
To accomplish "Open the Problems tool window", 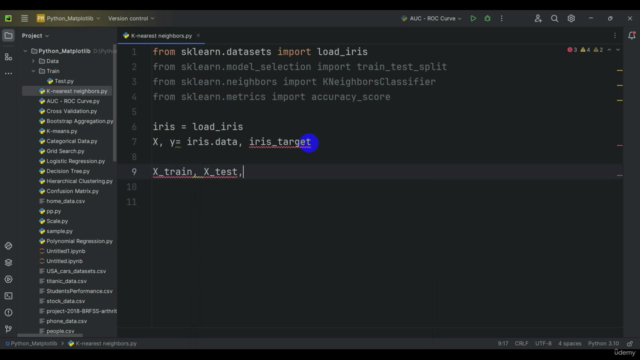I will coord(8,313).
